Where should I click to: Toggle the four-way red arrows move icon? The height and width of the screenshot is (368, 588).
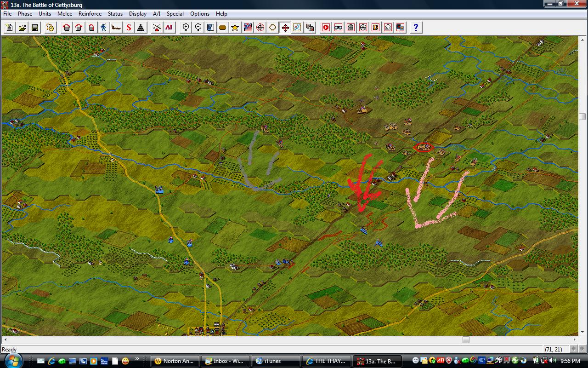pyautogui.click(x=285, y=28)
